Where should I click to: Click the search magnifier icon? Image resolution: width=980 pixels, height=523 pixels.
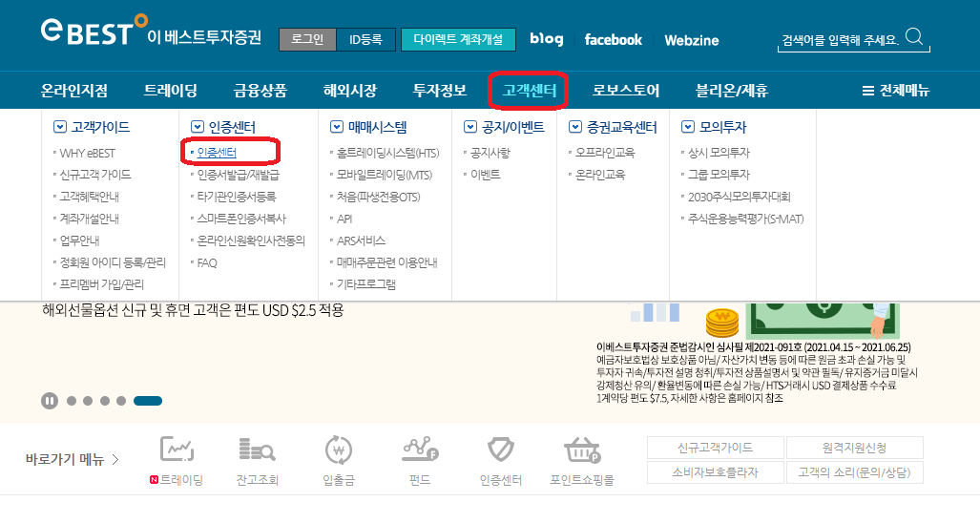coord(914,37)
